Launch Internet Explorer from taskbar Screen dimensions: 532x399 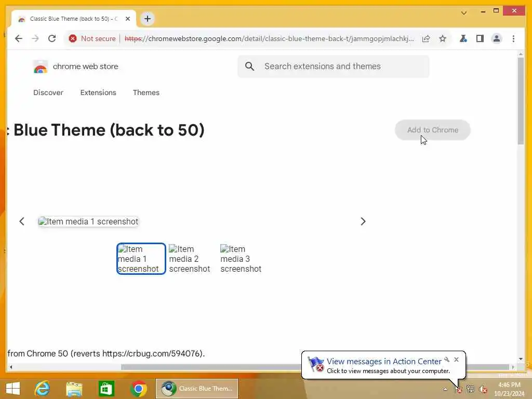coord(43,389)
